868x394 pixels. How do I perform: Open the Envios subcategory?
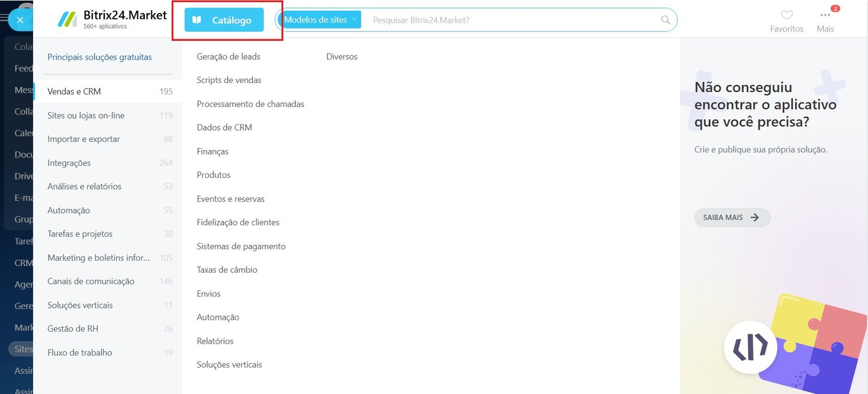click(x=208, y=294)
